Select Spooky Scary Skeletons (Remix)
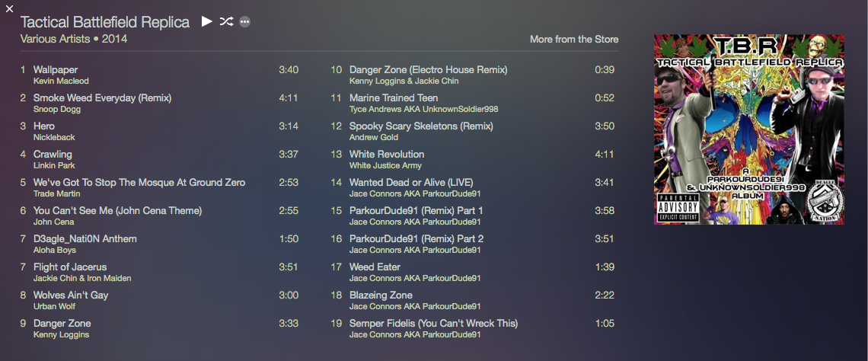The height and width of the screenshot is (361, 868). coord(421,126)
